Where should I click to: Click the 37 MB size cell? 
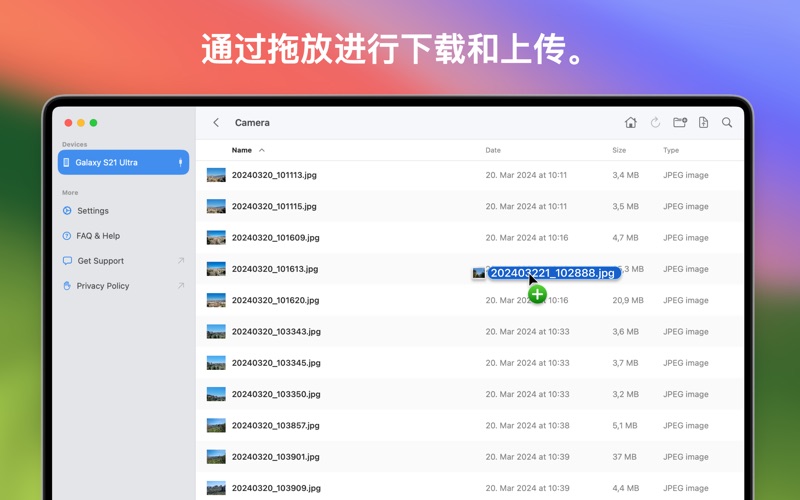point(624,457)
